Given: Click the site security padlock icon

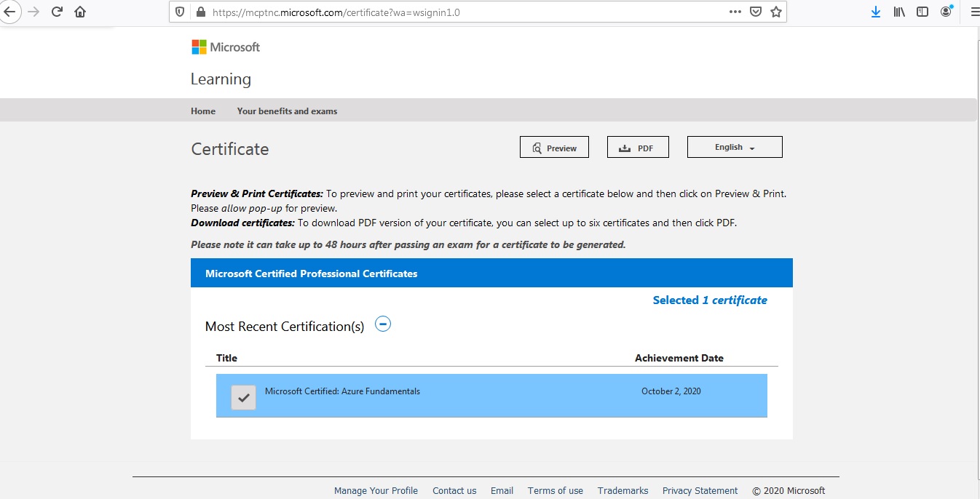Looking at the screenshot, I should 201,12.
